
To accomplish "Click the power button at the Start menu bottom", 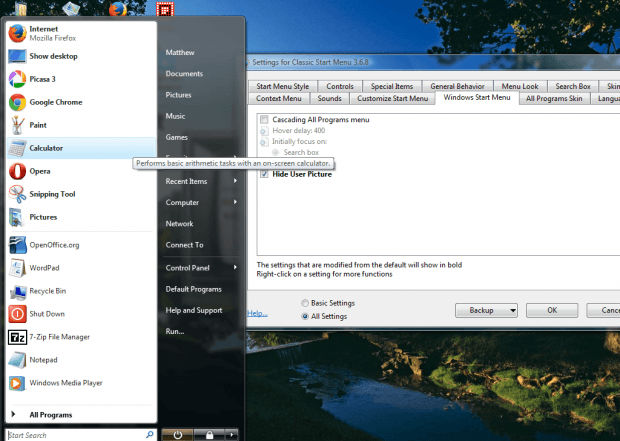I will (178, 435).
